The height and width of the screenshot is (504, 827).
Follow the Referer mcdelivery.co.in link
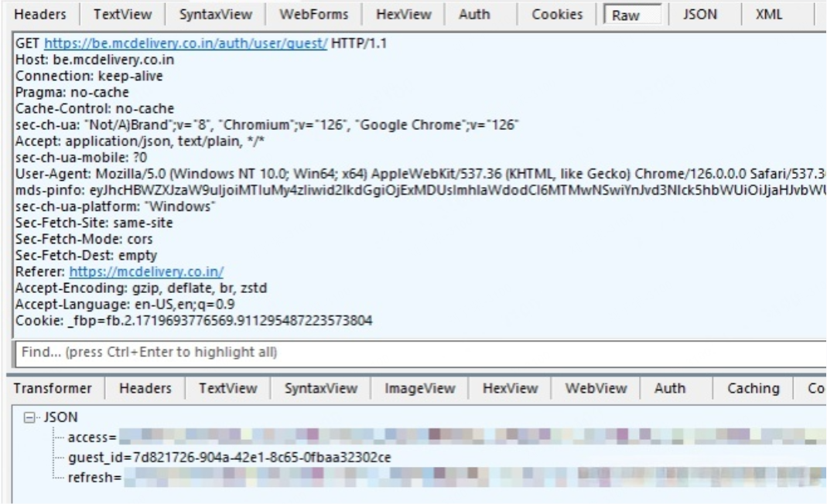146,271
